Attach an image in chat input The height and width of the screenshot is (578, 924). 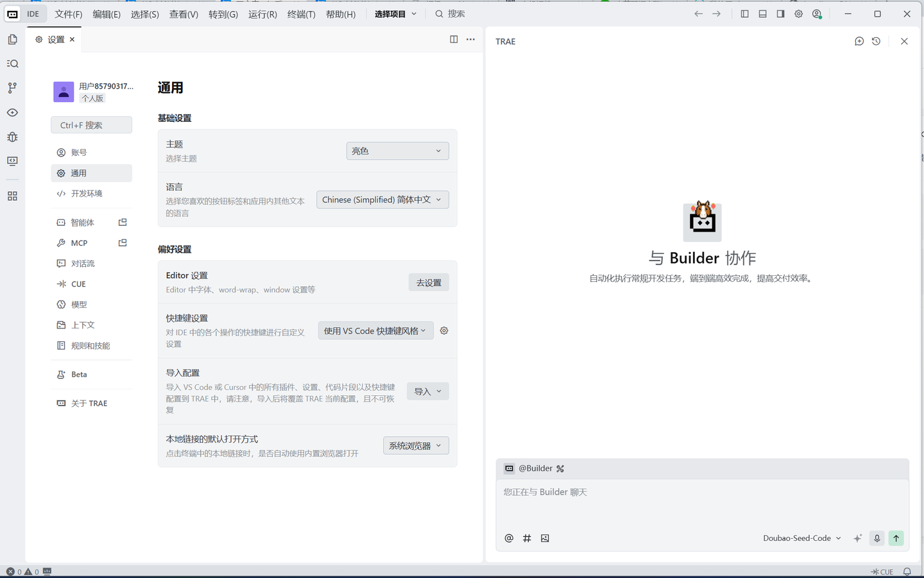(545, 538)
